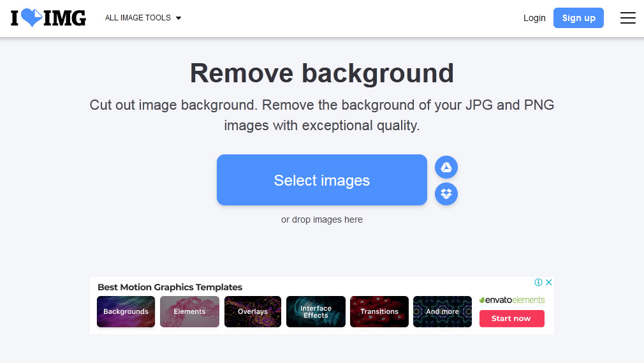Open the Backgrounds template thumbnail
The width and height of the screenshot is (644, 363).
point(126,311)
